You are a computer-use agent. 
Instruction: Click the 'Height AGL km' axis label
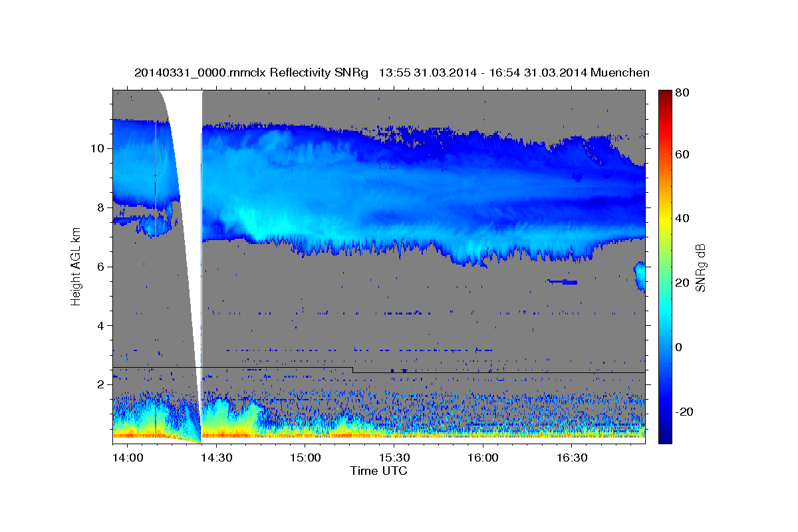pyautogui.click(x=76, y=265)
